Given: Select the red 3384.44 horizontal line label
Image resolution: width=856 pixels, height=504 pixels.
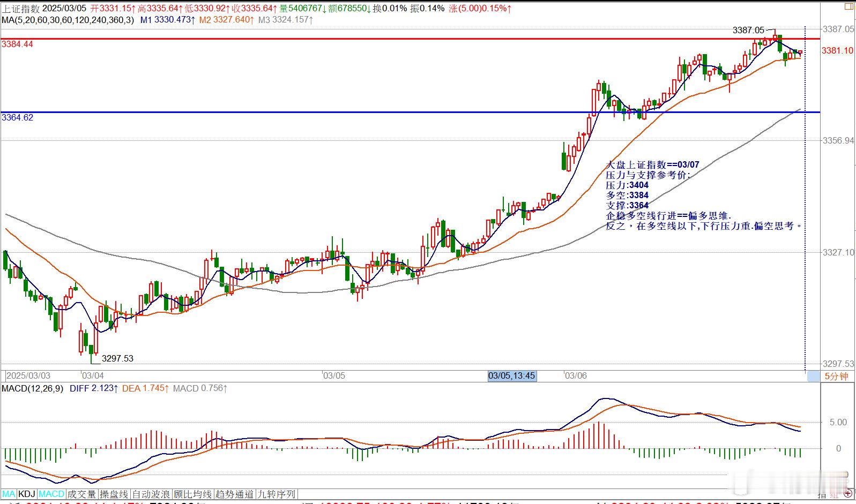Looking at the screenshot, I should coord(17,44).
